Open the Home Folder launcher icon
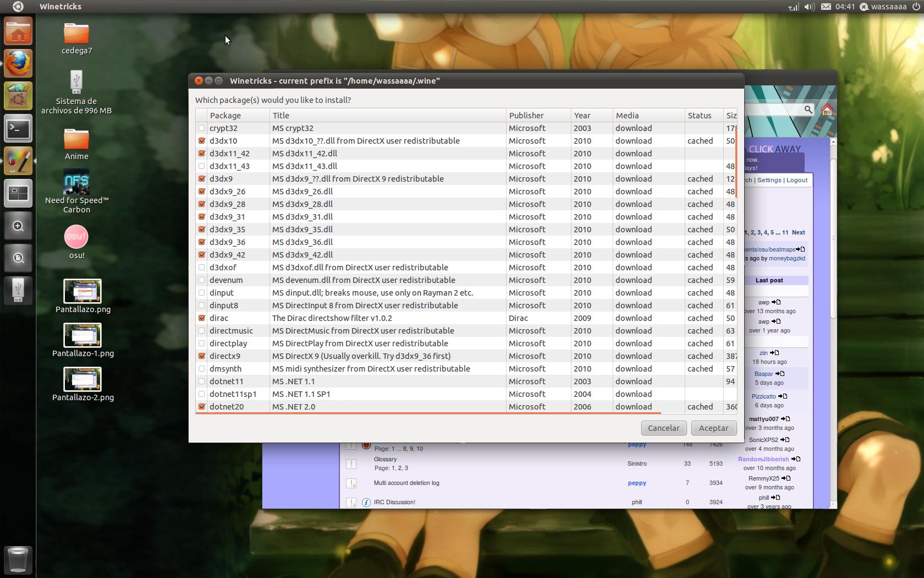Image resolution: width=924 pixels, height=578 pixels. pyautogui.click(x=18, y=31)
